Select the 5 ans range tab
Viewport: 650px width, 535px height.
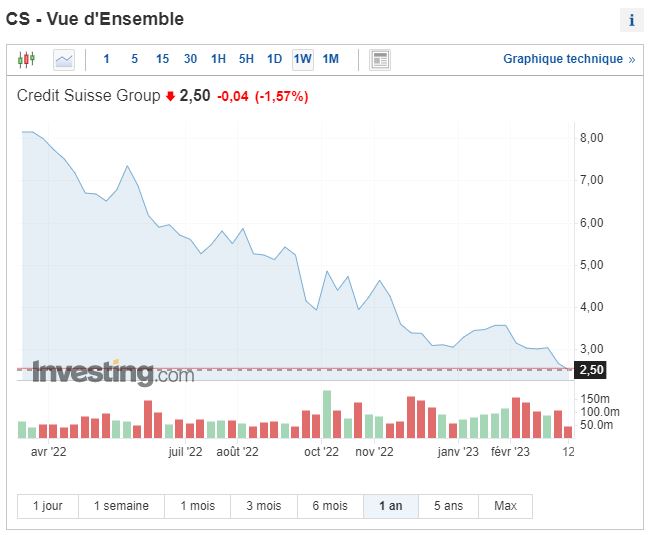[x=449, y=506]
